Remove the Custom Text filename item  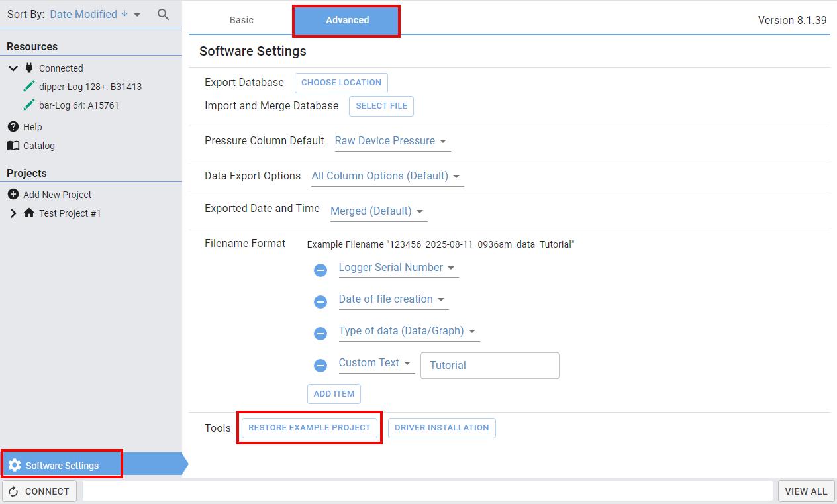(x=320, y=365)
